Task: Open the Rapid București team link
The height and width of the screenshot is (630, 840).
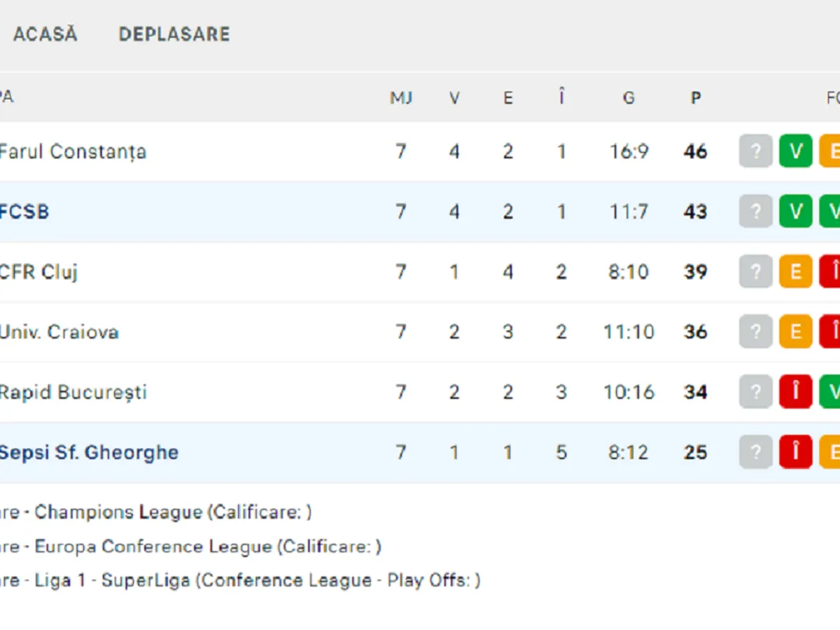Action: (73, 392)
